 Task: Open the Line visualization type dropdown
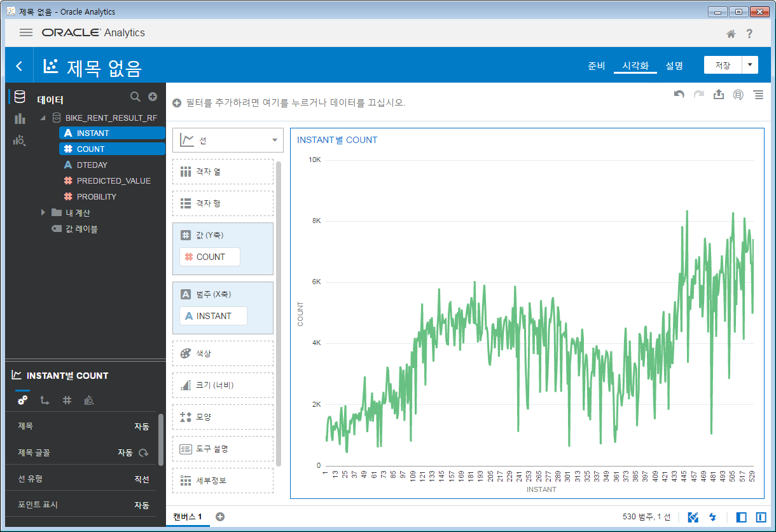[228, 140]
